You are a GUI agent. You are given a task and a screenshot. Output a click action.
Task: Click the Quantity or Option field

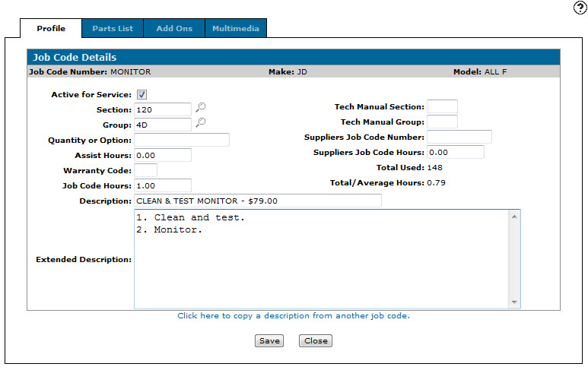(182, 140)
